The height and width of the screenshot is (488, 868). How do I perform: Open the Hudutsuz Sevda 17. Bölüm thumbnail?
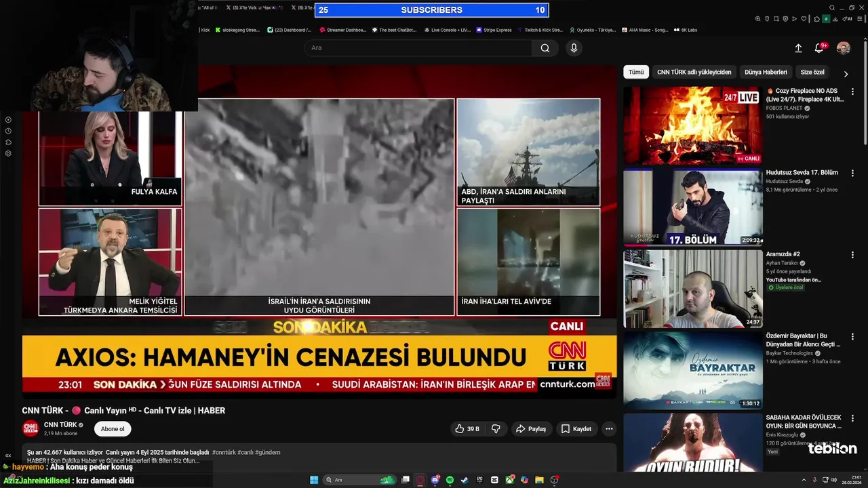click(x=693, y=207)
